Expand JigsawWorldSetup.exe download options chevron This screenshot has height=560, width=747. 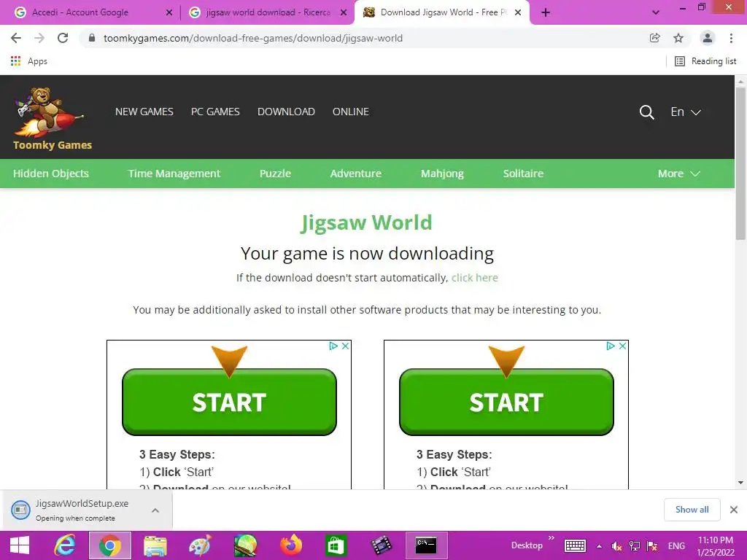click(155, 510)
